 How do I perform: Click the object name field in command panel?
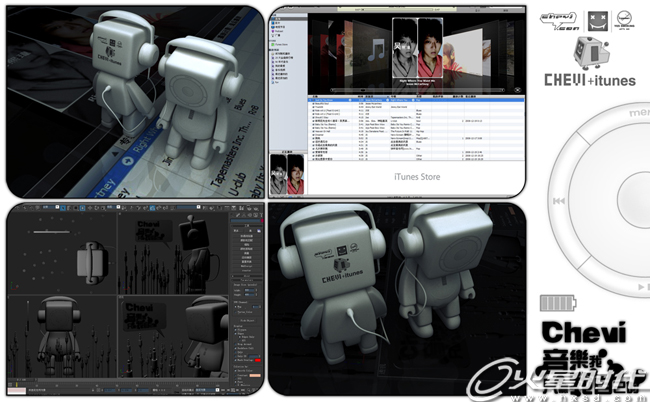(x=245, y=220)
